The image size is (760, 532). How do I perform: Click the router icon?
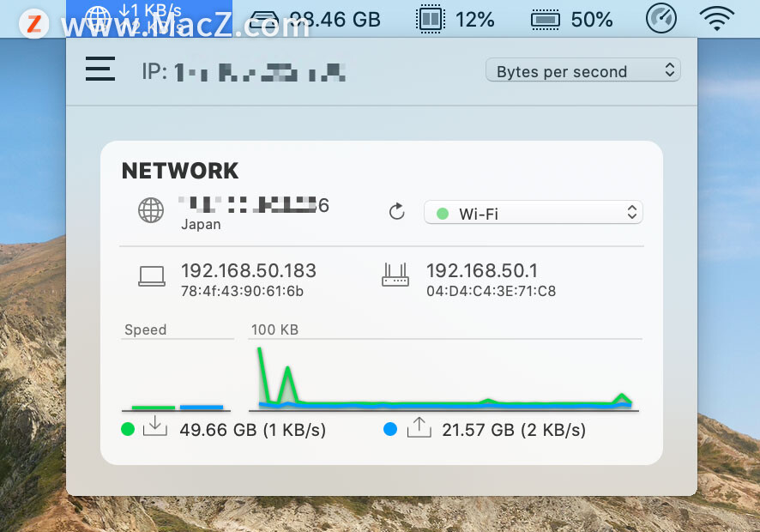pos(395,275)
